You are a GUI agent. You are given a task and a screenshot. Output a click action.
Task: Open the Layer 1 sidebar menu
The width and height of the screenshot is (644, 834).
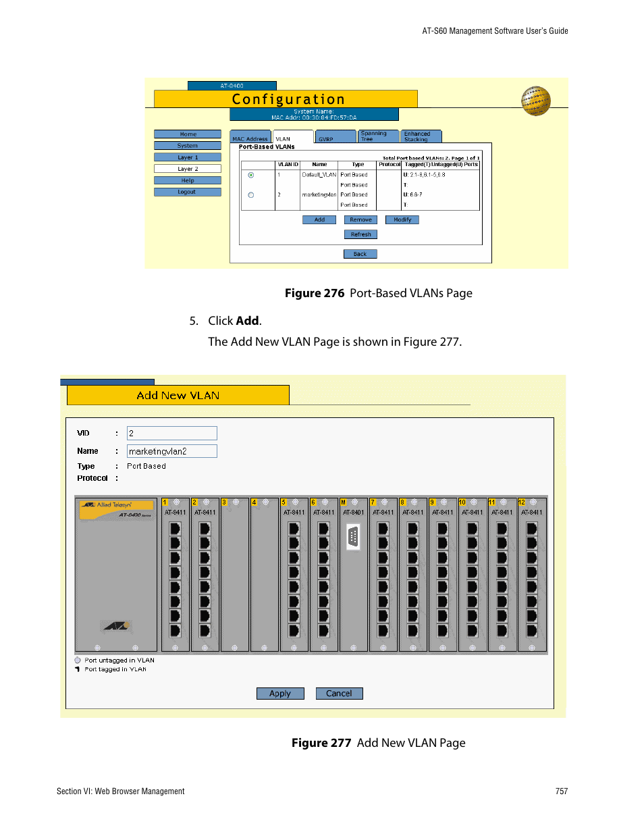188,157
